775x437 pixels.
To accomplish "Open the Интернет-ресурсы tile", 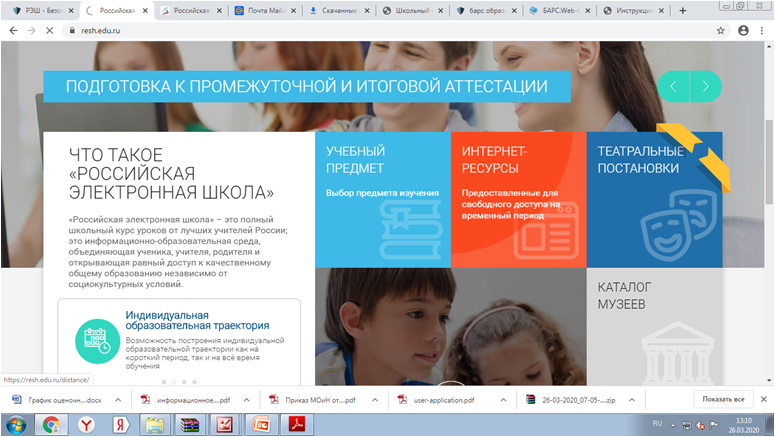I will point(518,200).
